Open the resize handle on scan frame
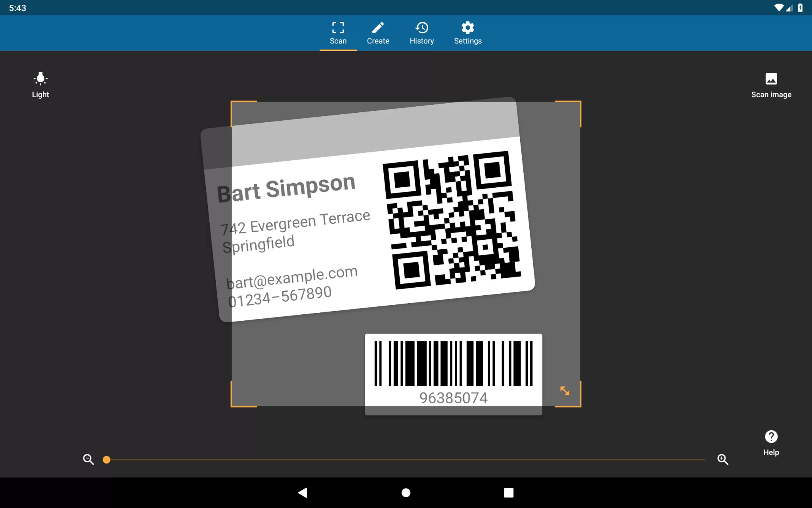This screenshot has width=812, height=508. (563, 392)
